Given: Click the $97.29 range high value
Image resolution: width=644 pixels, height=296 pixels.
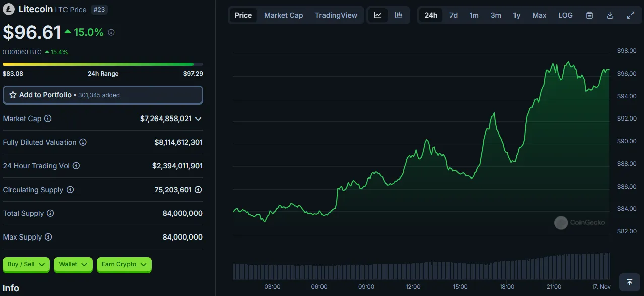Looking at the screenshot, I should click(x=193, y=73).
